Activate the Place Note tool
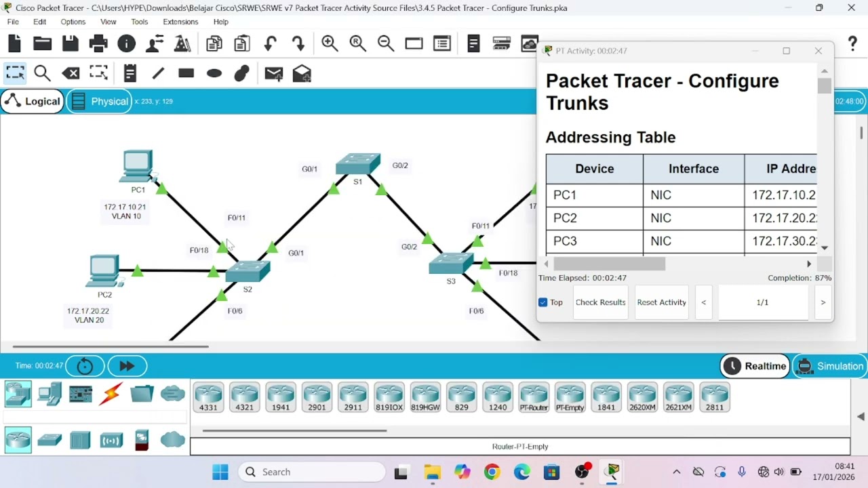The width and height of the screenshot is (868, 488). (x=130, y=73)
